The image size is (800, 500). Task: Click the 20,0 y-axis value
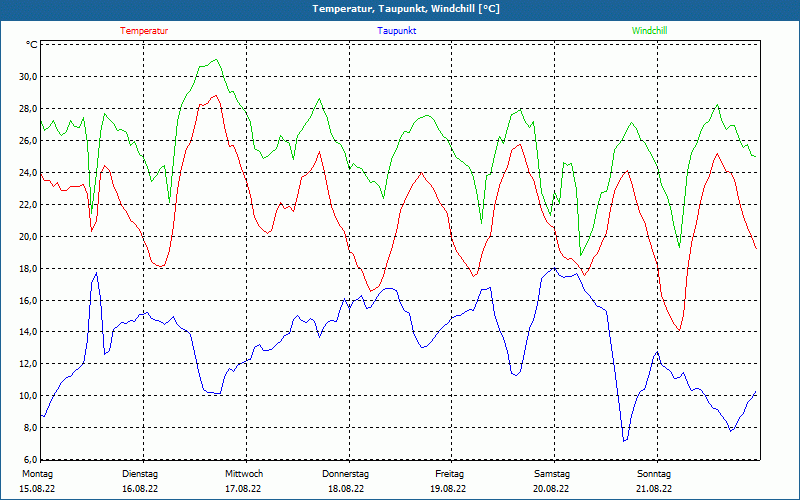[x=28, y=236]
